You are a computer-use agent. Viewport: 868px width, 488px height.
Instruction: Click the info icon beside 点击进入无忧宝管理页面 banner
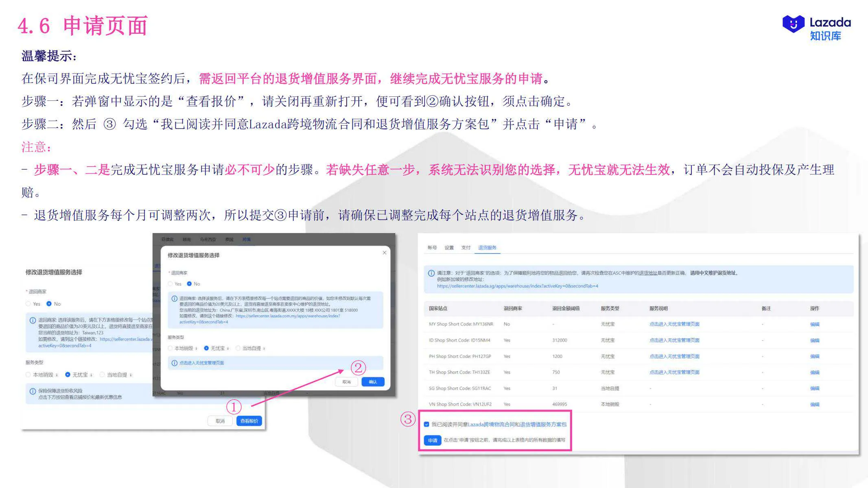174,363
